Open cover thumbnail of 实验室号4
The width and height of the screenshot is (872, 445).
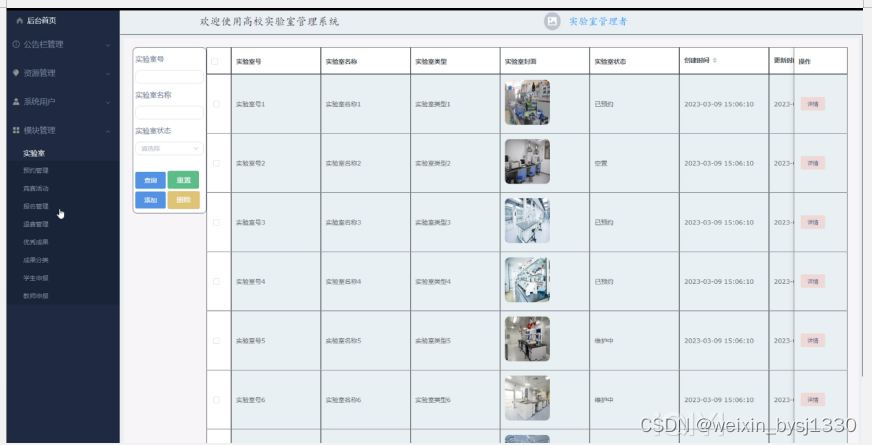(x=527, y=280)
